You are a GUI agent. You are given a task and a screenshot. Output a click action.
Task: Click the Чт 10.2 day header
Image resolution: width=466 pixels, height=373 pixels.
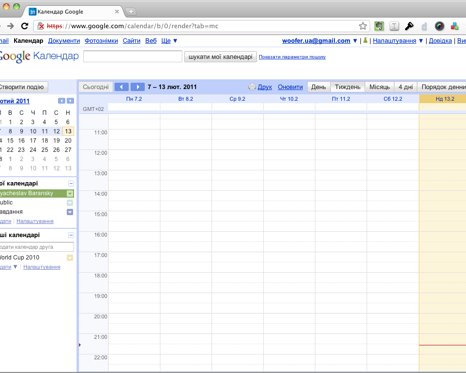click(x=289, y=99)
